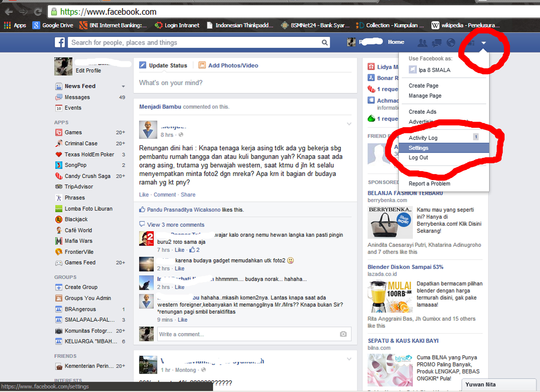Share the Renungan dini hari post
540x392 pixels.
188,195
